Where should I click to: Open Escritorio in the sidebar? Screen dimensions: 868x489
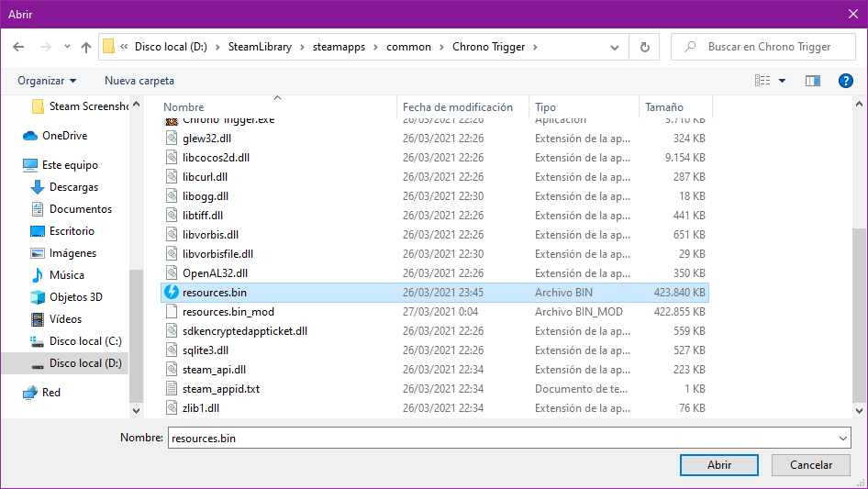pyautogui.click(x=62, y=231)
